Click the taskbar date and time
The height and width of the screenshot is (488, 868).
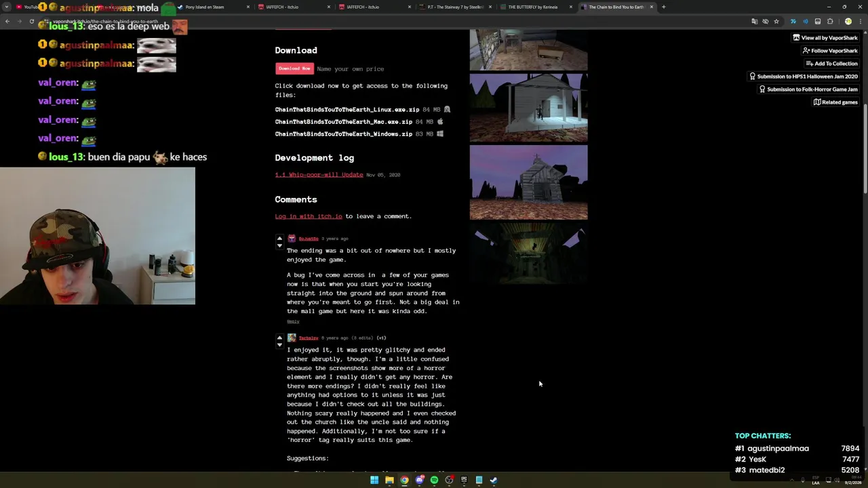pos(852,480)
